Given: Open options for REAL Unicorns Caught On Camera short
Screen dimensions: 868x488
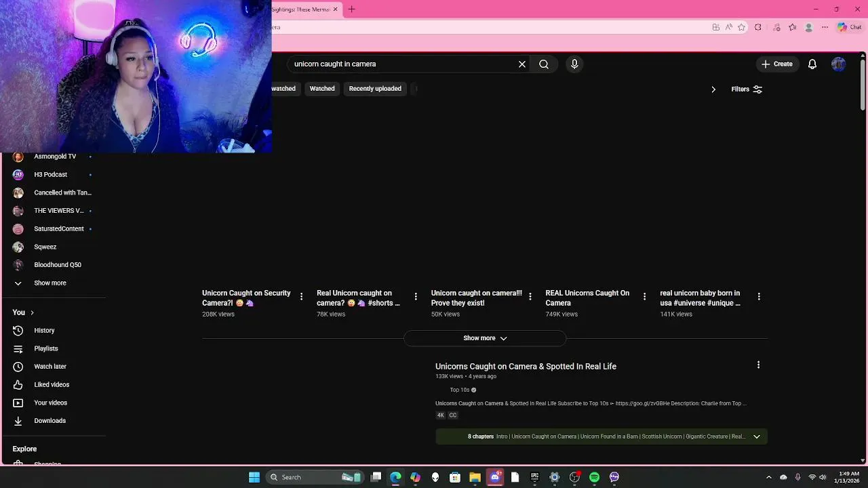Looking at the screenshot, I should coord(644,296).
